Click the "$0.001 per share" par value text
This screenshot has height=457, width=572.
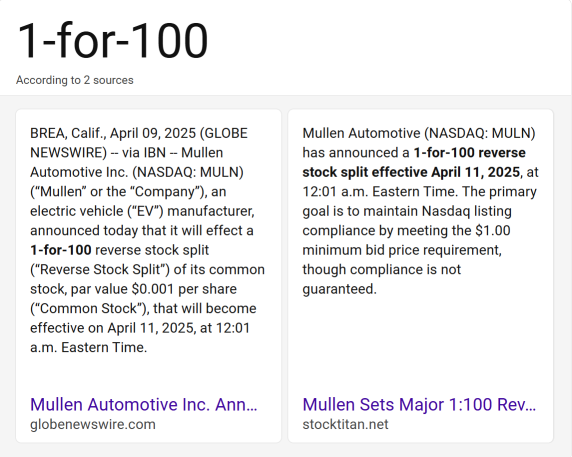[x=184, y=289]
